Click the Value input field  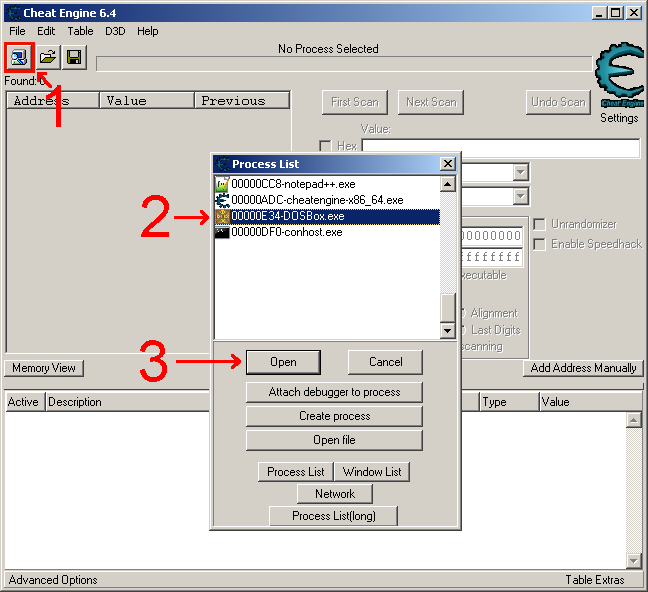501,148
